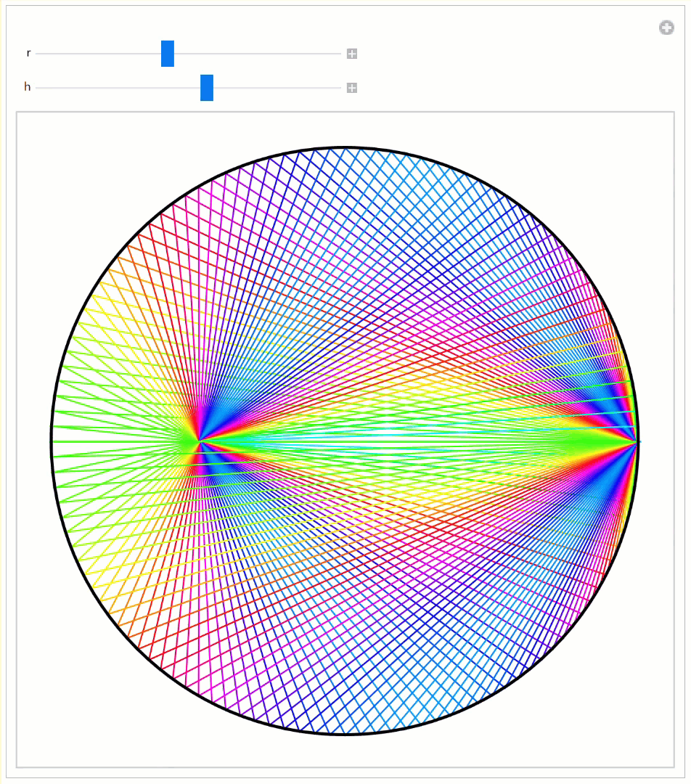Click the h slider thumb

coord(206,88)
